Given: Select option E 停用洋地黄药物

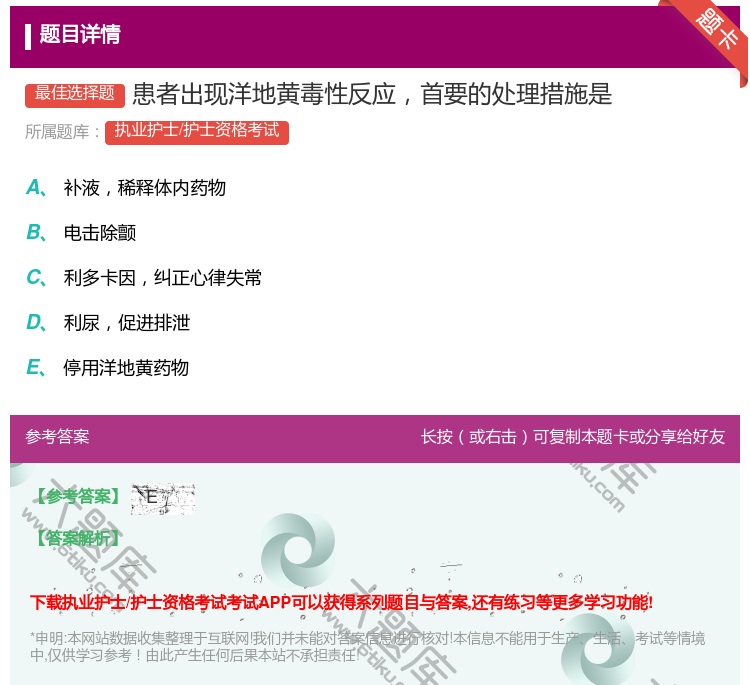Looking at the screenshot, I should 107,367.
